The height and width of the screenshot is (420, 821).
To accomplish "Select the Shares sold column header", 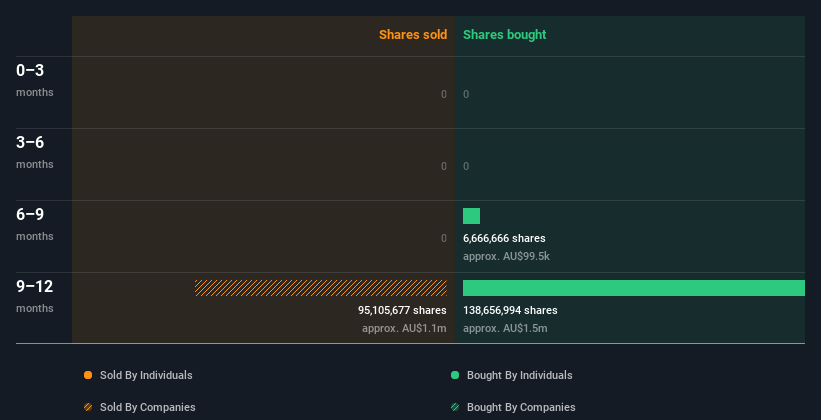I will 413,35.
